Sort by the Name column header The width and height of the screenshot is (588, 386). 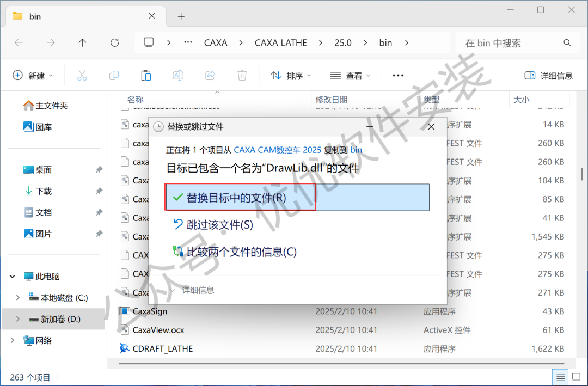(136, 100)
